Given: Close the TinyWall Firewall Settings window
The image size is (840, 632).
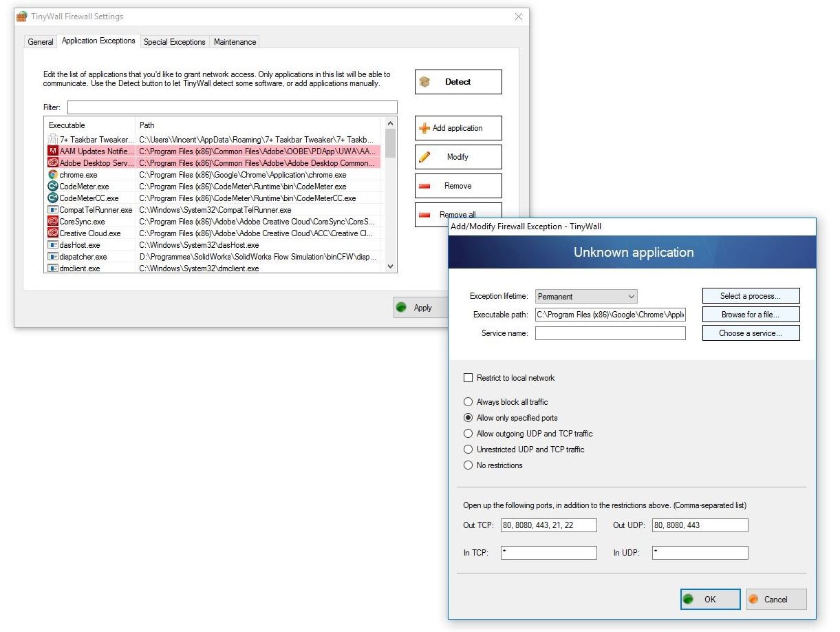Looking at the screenshot, I should 518,17.
